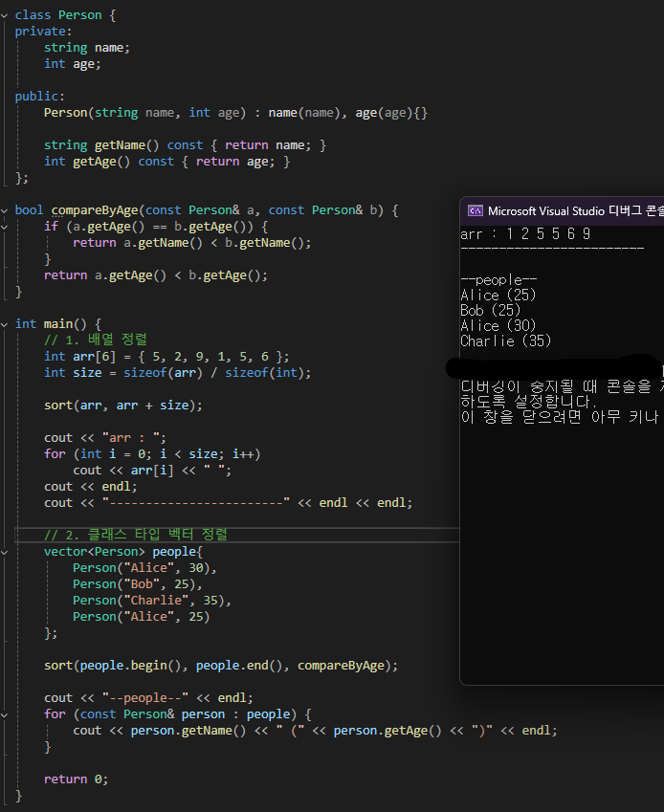Click the 'int size = sizeof(arr) / sizeof(int);' line
Viewport: 664px width, 812px height.
coord(178,373)
